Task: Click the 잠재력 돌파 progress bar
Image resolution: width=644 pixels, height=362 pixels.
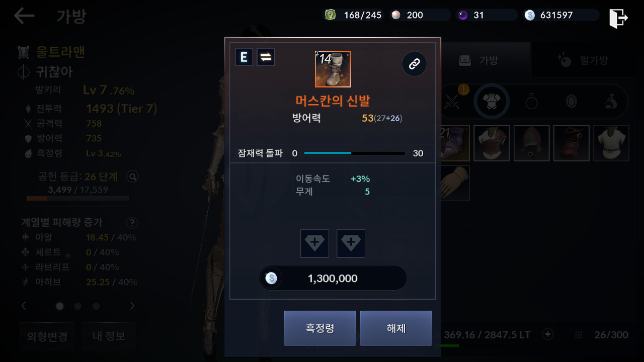Action: 355,153
